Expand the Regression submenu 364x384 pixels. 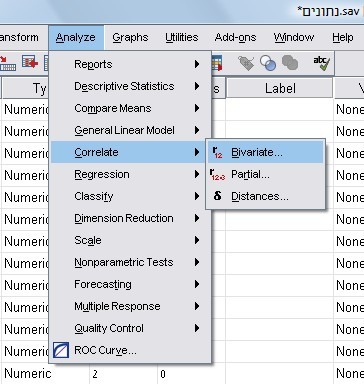(x=131, y=174)
